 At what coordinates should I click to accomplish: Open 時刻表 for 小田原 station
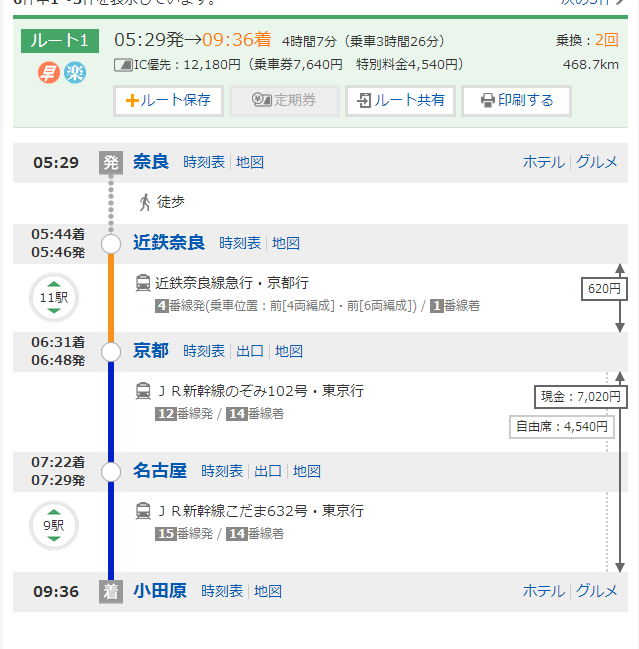[222, 591]
